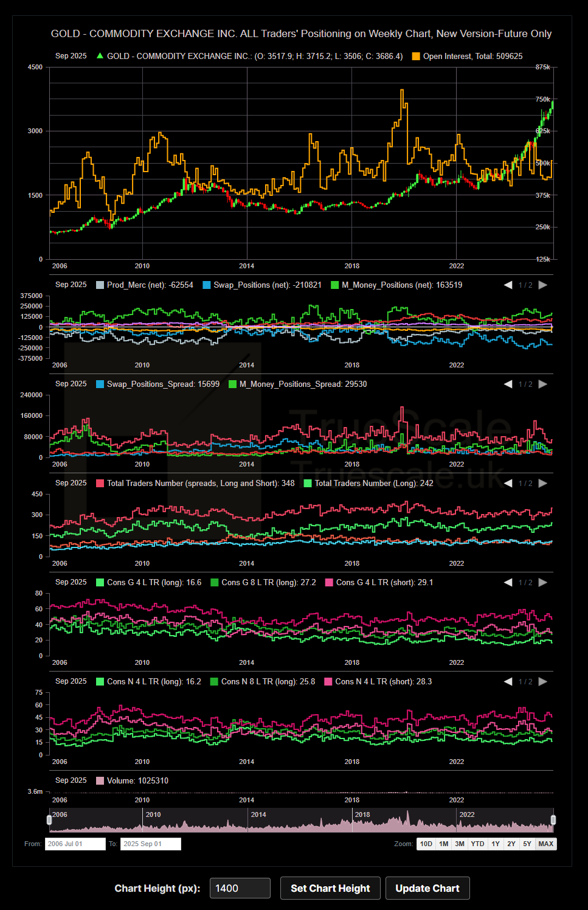Select the MAX zoom option

(545, 844)
